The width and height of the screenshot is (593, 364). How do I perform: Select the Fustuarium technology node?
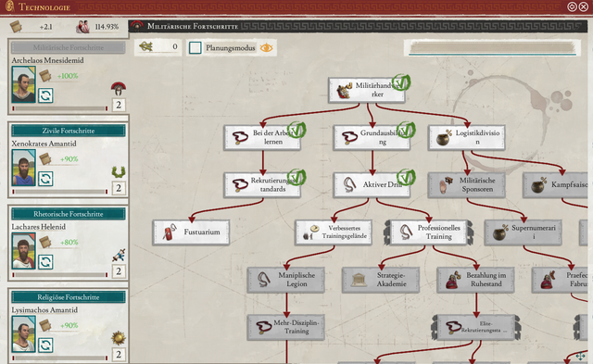click(191, 232)
